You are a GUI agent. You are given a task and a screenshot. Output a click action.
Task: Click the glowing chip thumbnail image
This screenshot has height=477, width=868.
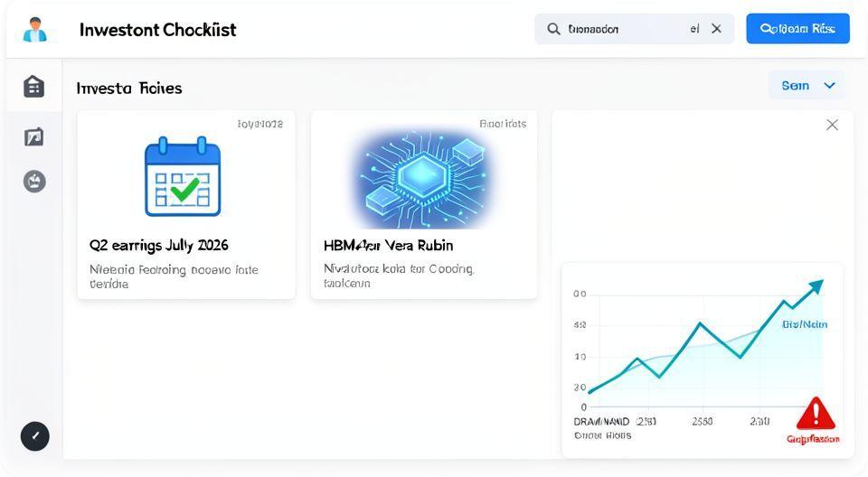(423, 176)
